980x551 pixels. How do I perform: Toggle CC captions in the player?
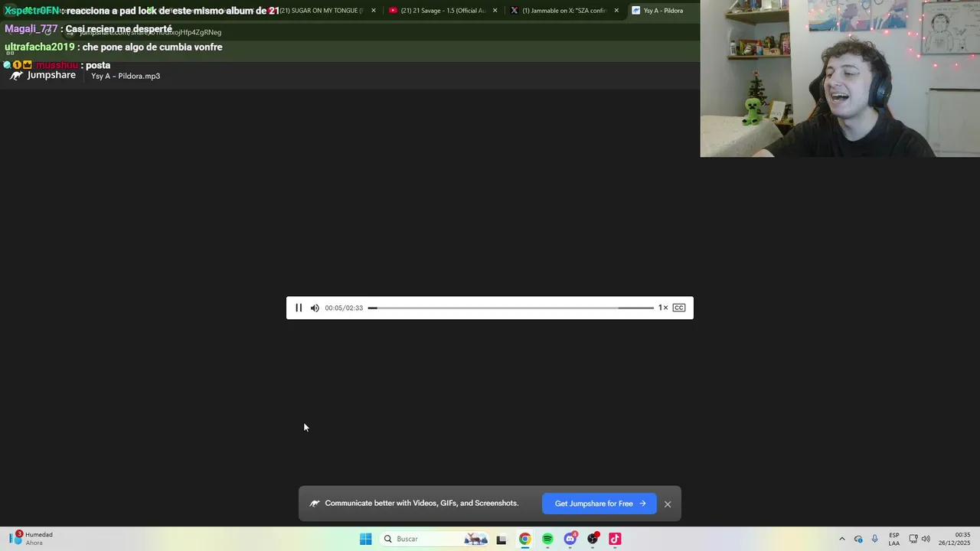pyautogui.click(x=679, y=308)
